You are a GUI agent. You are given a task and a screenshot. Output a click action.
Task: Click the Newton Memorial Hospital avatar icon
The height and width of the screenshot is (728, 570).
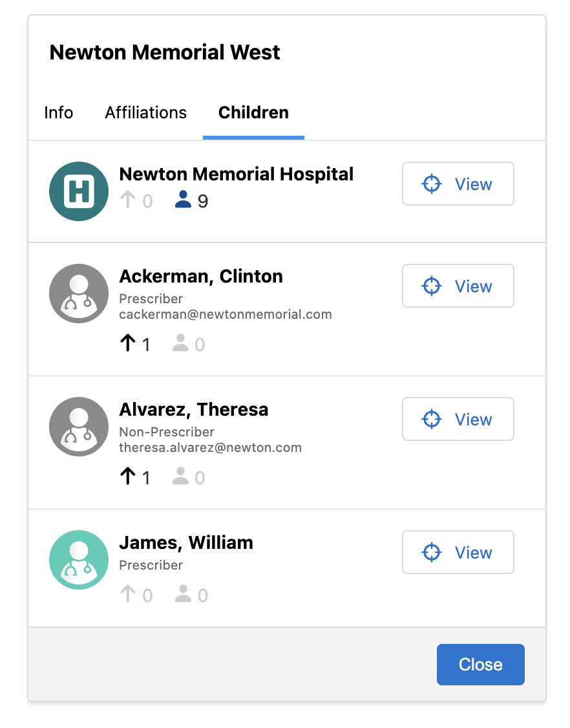(x=79, y=191)
